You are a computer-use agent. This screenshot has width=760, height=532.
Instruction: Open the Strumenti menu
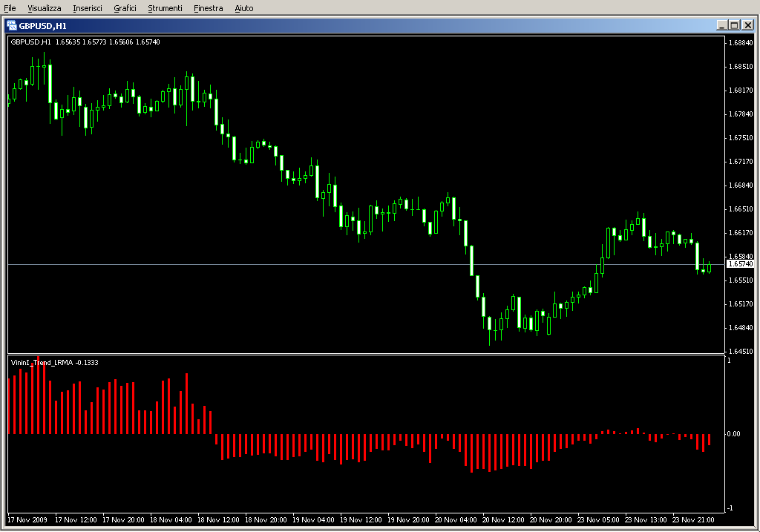(x=165, y=8)
